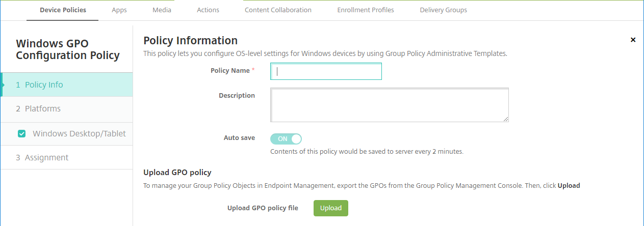644x226 pixels.
Task: Select the Content Collaboration tab
Action: [278, 10]
